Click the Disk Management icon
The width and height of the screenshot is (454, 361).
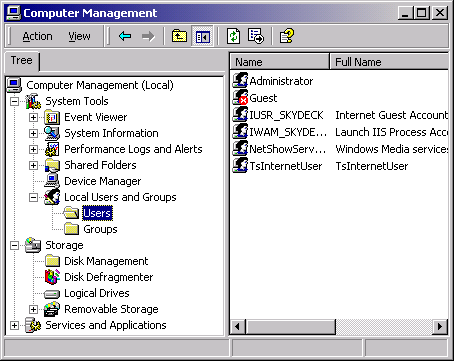click(x=52, y=261)
